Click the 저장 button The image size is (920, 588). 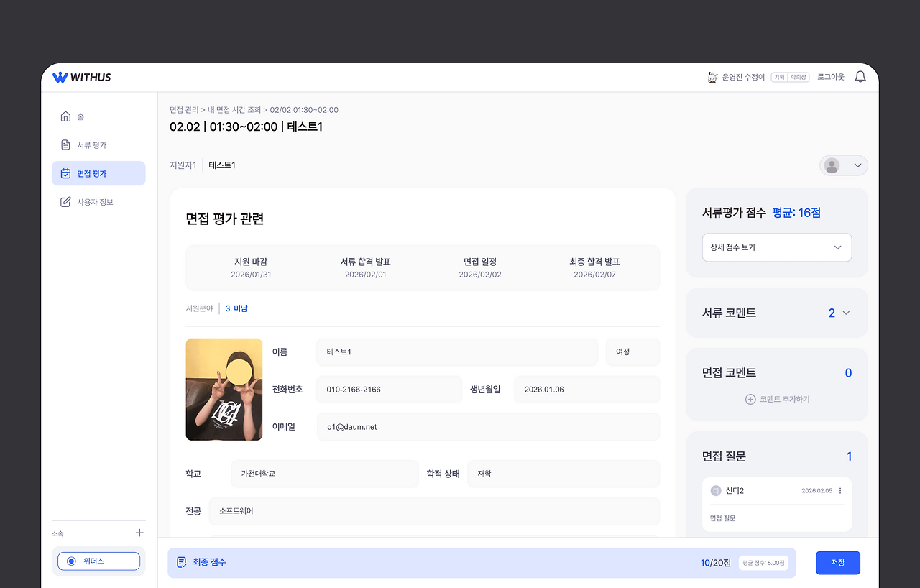click(x=838, y=563)
